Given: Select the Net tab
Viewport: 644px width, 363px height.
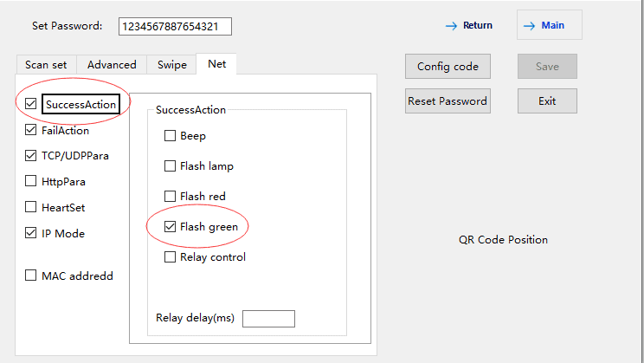Looking at the screenshot, I should pos(216,64).
